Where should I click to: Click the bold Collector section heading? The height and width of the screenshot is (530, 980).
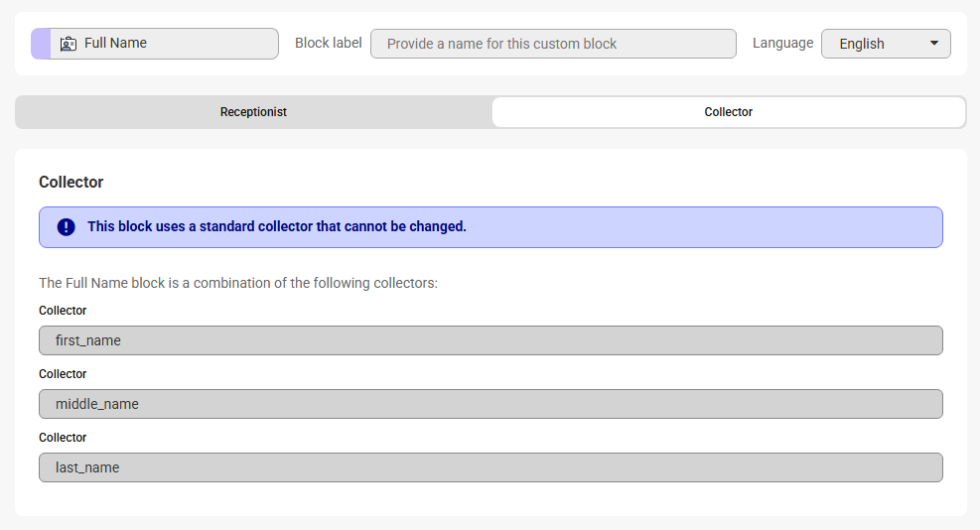click(71, 183)
